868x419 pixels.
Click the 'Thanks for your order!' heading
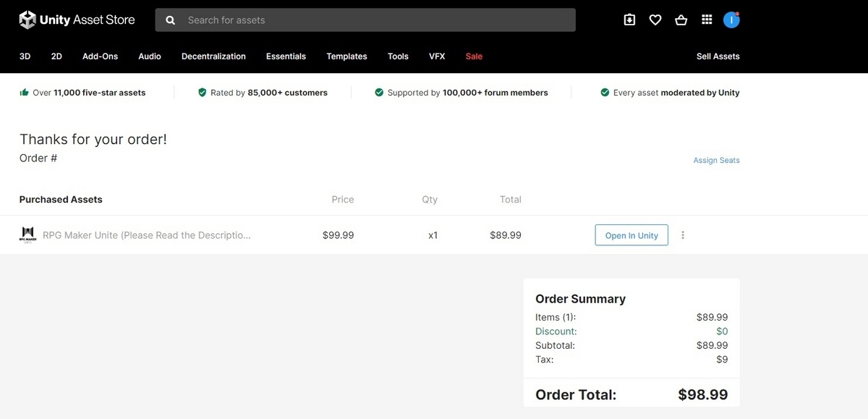pos(93,140)
